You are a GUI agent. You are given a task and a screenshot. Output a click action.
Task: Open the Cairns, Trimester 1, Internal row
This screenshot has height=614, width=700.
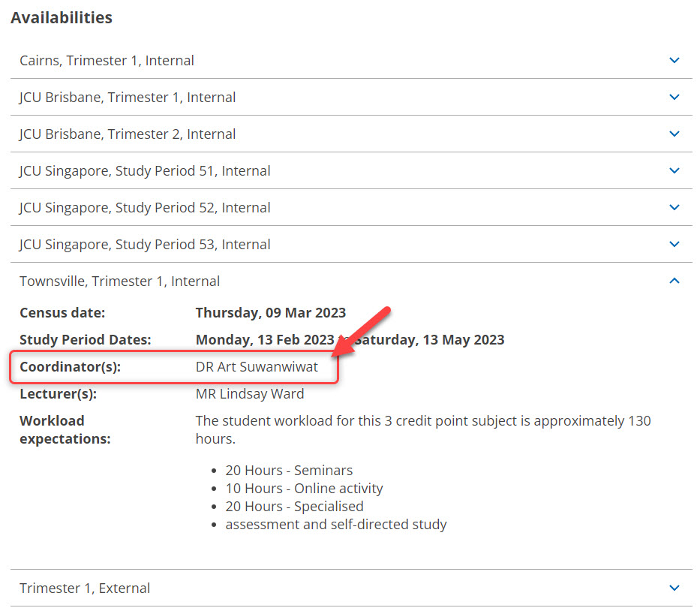pos(351,60)
